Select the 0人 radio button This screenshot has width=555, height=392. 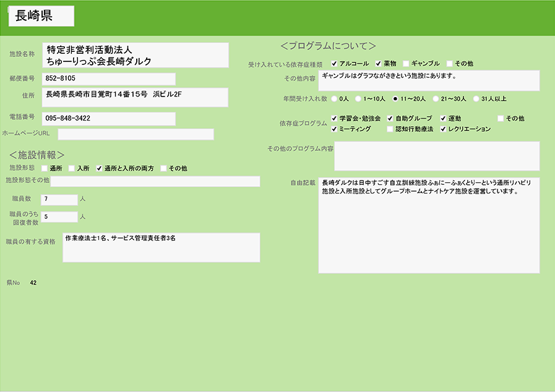coord(335,98)
